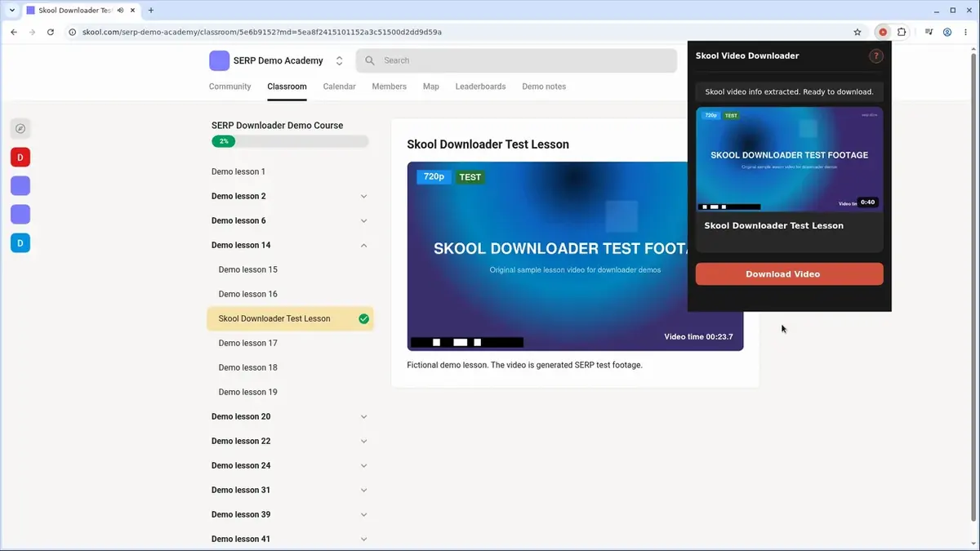Click the site info icon left of URL
This screenshot has height=551, width=980.
72,32
